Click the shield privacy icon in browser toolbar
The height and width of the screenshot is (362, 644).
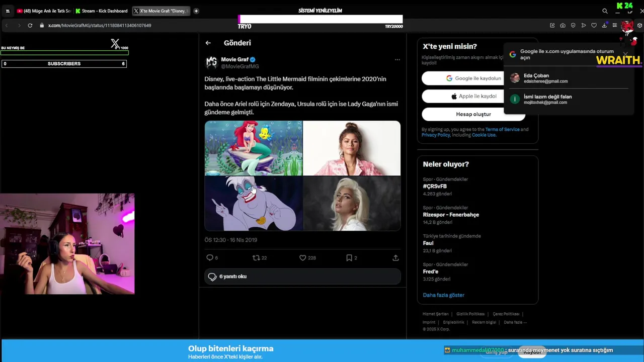(x=573, y=26)
